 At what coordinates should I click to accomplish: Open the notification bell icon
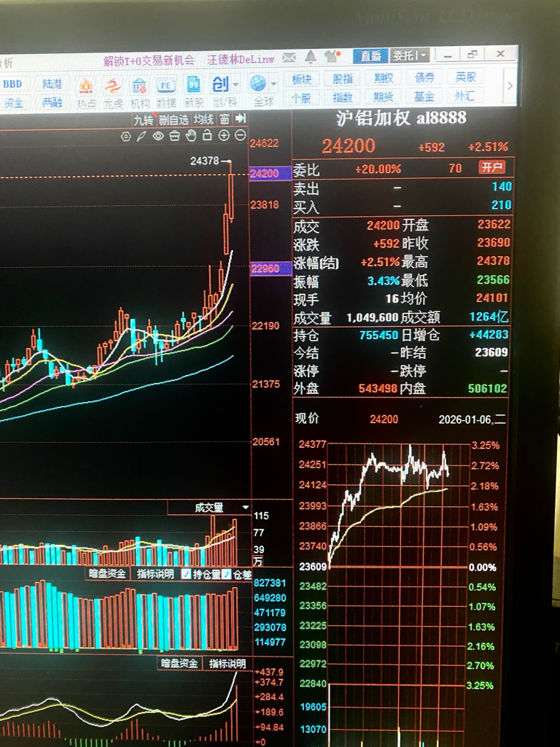pos(311,57)
